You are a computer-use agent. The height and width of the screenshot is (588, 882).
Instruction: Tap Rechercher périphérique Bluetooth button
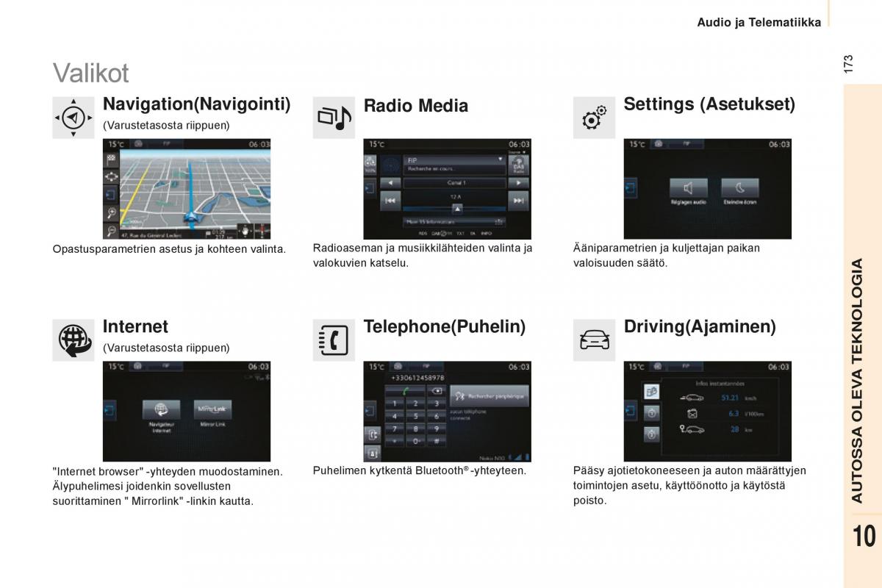click(490, 395)
